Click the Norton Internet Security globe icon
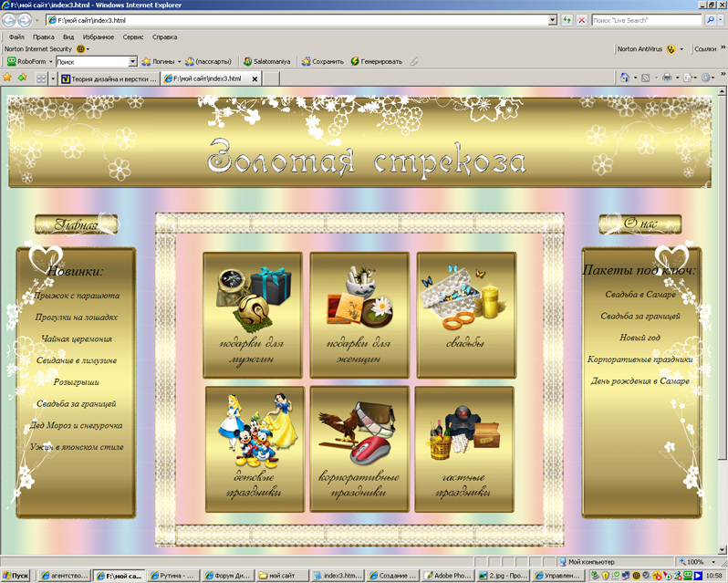Image resolution: width=728 pixels, height=583 pixels. pos(80,48)
